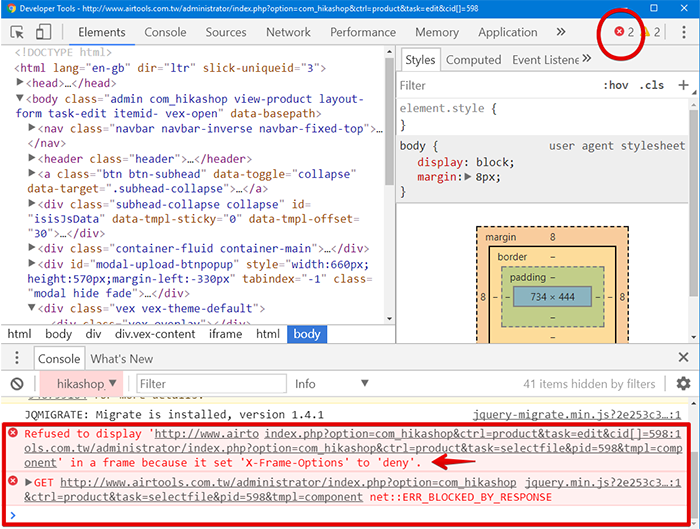Toggle the :hov element state panel
This screenshot has width=700, height=529.
(615, 86)
